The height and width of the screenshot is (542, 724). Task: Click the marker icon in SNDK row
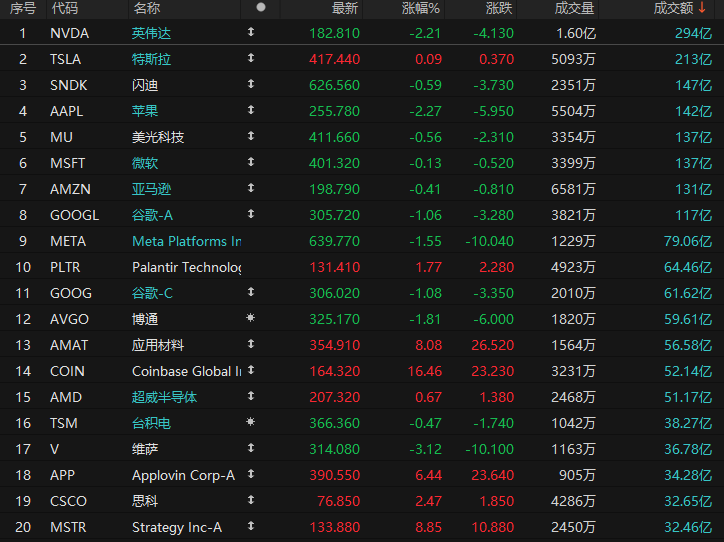(251, 84)
